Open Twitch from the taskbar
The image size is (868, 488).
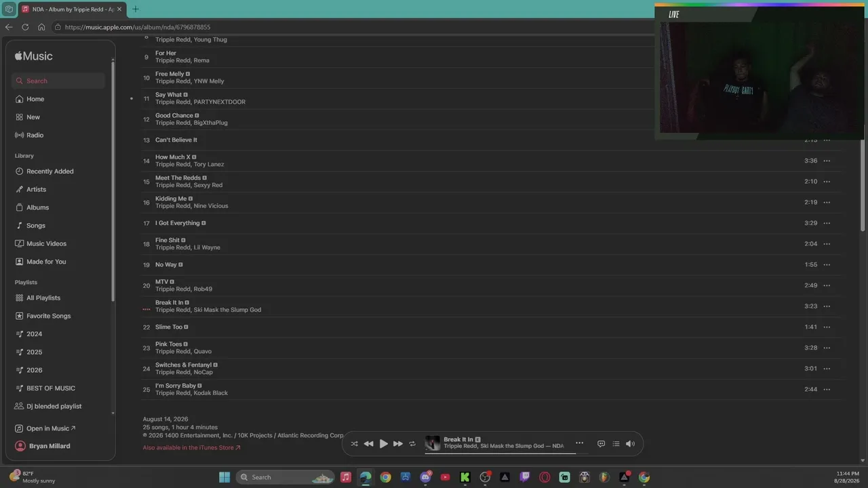coord(525,477)
